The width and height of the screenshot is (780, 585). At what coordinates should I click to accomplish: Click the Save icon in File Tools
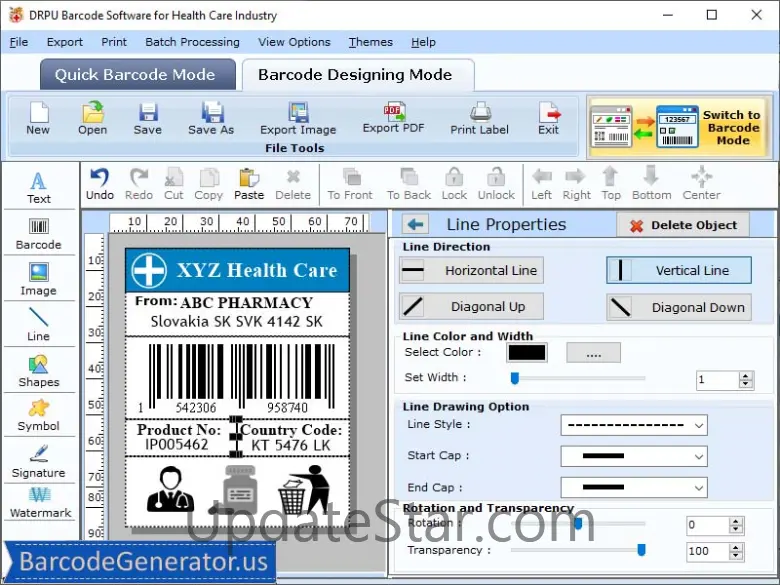pos(148,118)
